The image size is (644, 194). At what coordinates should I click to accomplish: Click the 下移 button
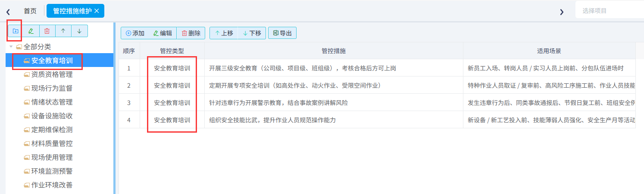pos(252,33)
